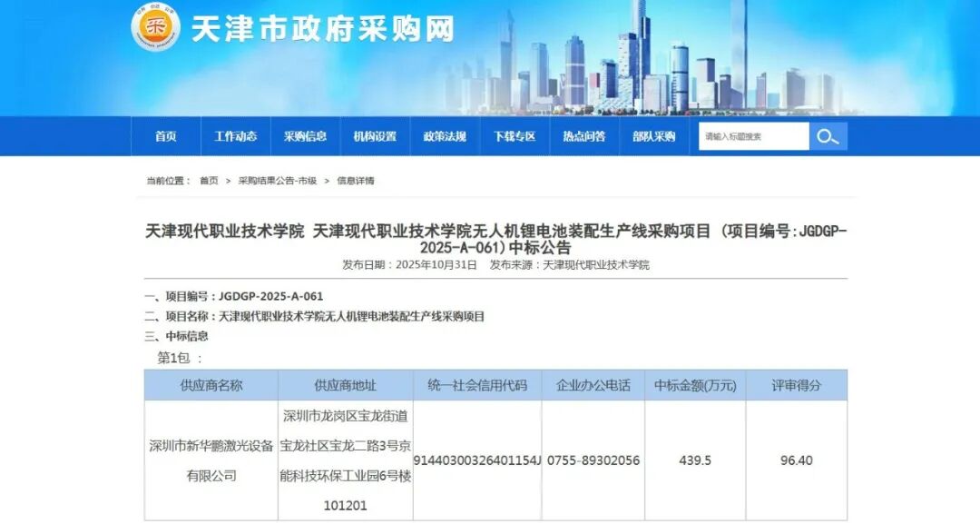Click the office phone number 0755-89302056

point(593,460)
